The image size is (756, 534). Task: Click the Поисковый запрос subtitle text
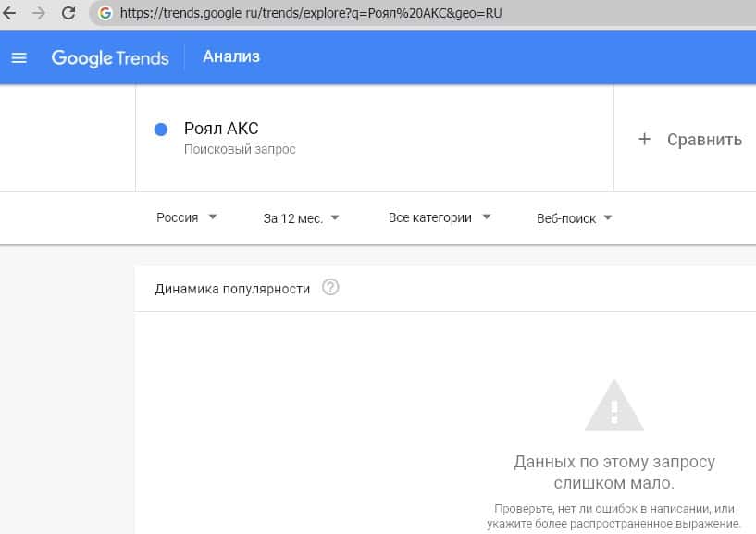(240, 149)
